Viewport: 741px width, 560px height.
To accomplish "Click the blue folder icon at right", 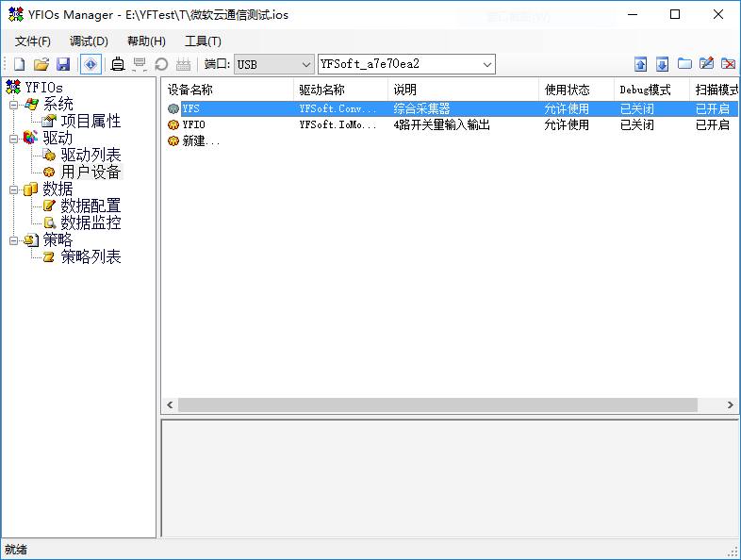I will 684,63.
